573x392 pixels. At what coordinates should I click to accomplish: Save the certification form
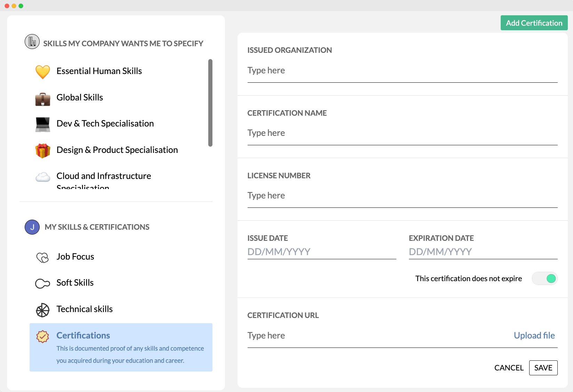[x=543, y=368]
